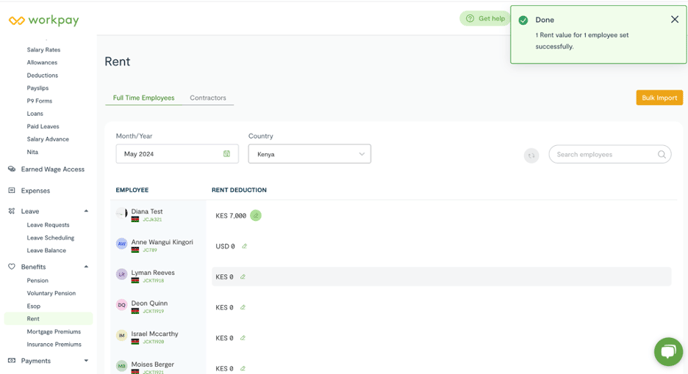The width and height of the screenshot is (688, 374).
Task: Select Rent in the sidebar
Action: 48,319
